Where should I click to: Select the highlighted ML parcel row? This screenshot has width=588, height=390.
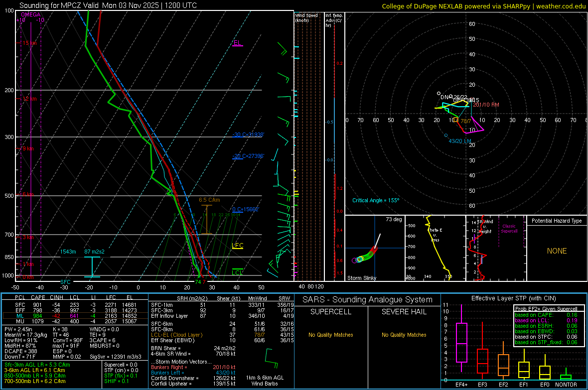point(75,316)
